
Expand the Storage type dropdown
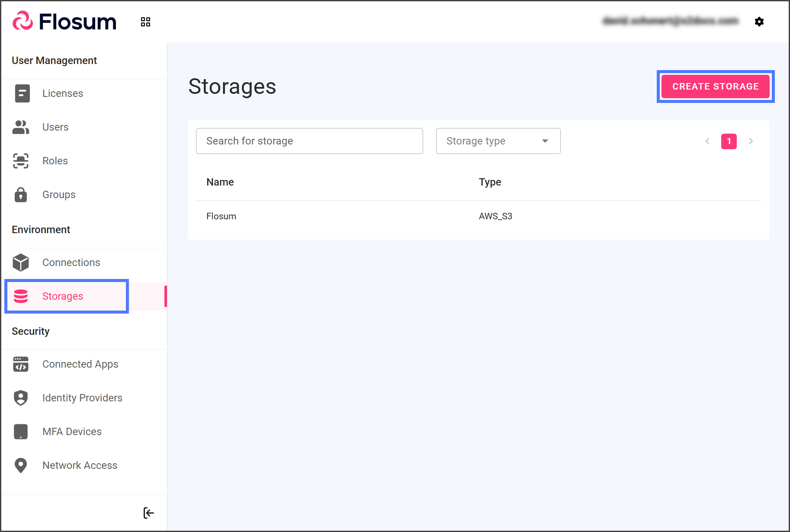498,141
